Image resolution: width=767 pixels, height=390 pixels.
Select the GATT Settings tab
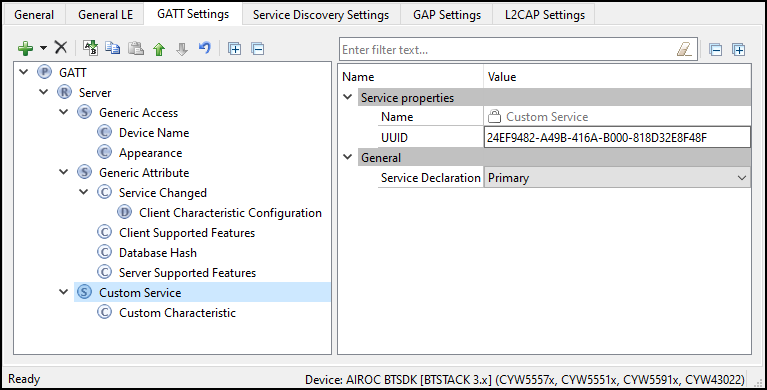(x=193, y=14)
